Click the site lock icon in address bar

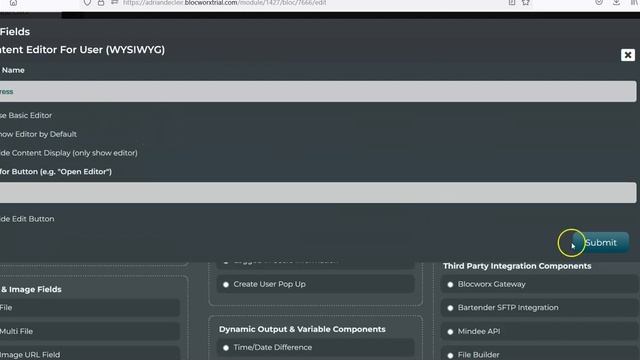click(x=101, y=2)
